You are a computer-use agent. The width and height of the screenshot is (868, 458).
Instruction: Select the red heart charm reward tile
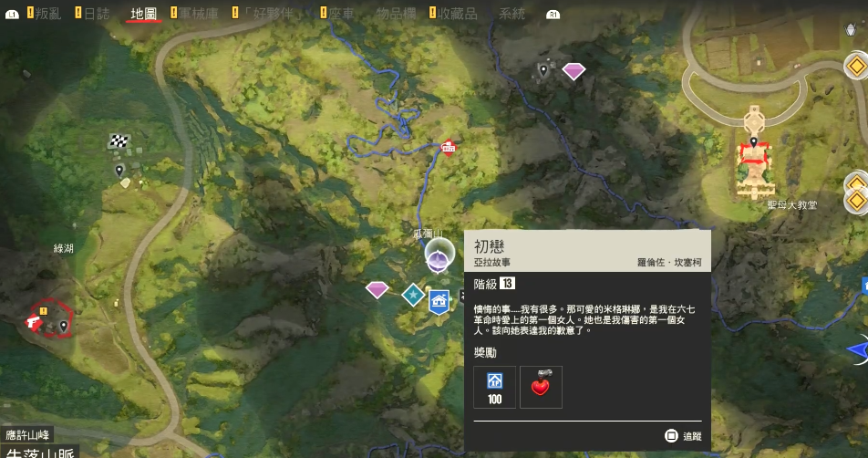[x=541, y=387]
